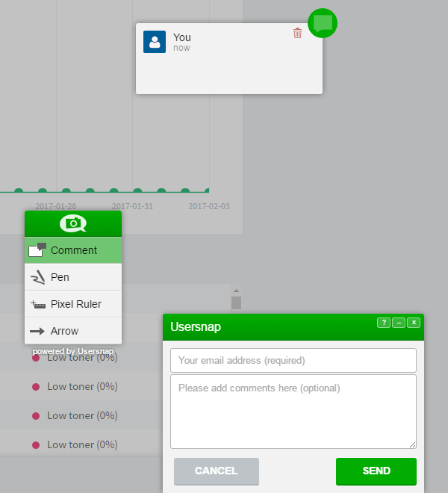Select the Pixel Ruler tool
Image resolution: width=448 pixels, height=493 pixels.
[73, 304]
